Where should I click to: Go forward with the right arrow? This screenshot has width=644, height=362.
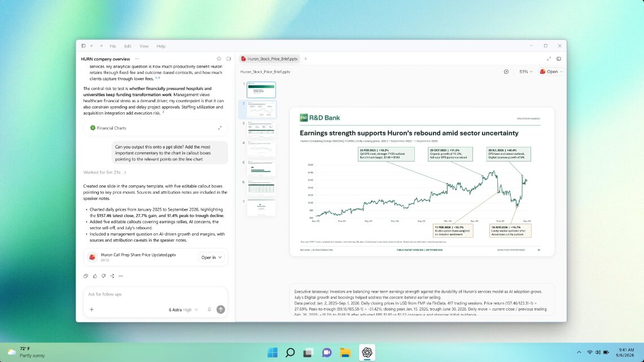[x=101, y=46]
